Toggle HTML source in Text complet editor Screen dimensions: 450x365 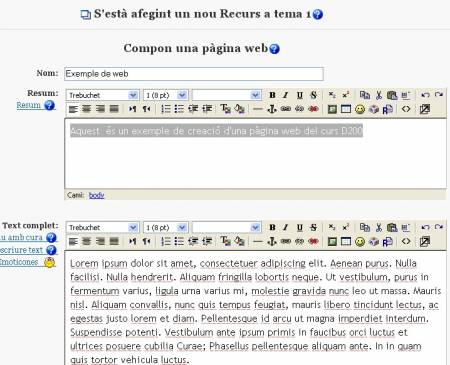(x=406, y=241)
